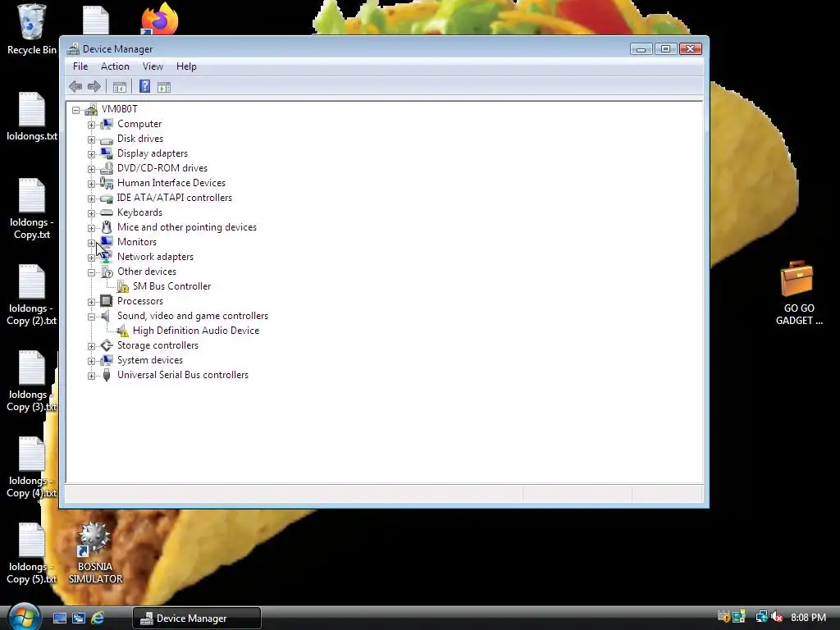840x630 pixels.
Task: Click the show/hide console tree toolbar icon
Action: (x=120, y=87)
